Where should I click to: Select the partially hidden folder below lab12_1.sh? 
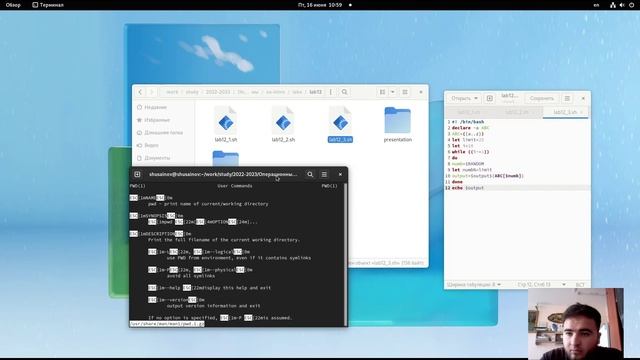coord(226,159)
